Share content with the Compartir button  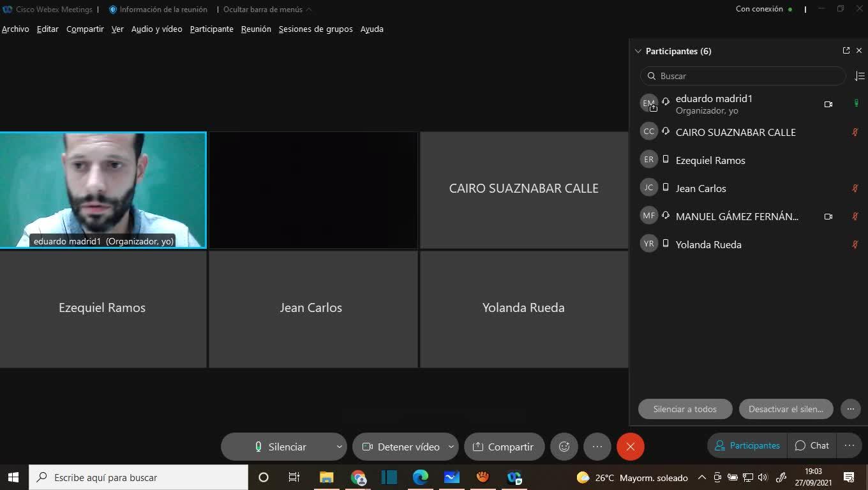click(x=504, y=447)
